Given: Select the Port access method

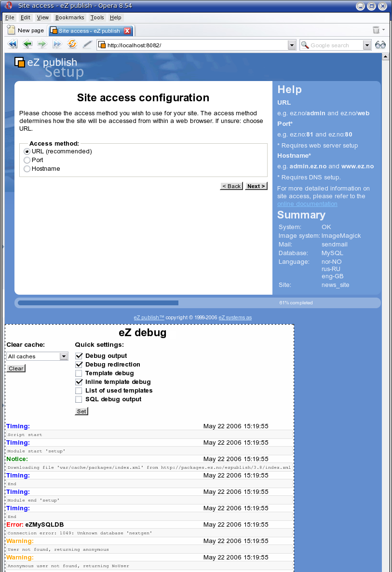Looking at the screenshot, I should coord(27,160).
